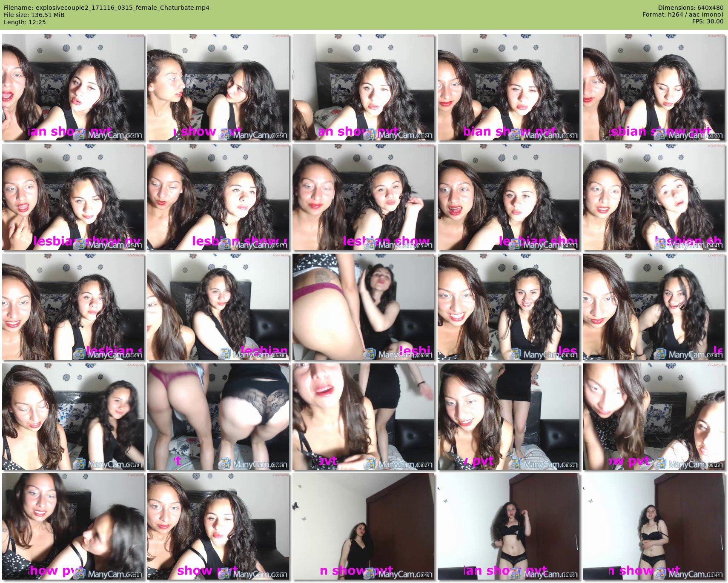Open the thumbnail stamped 00:56
Image resolution: width=728 pixels, height=583 pixels.
218,87
